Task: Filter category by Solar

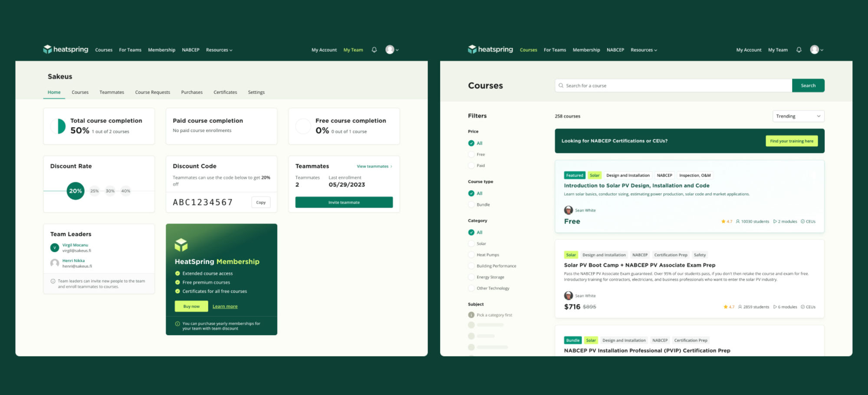Action: (471, 244)
